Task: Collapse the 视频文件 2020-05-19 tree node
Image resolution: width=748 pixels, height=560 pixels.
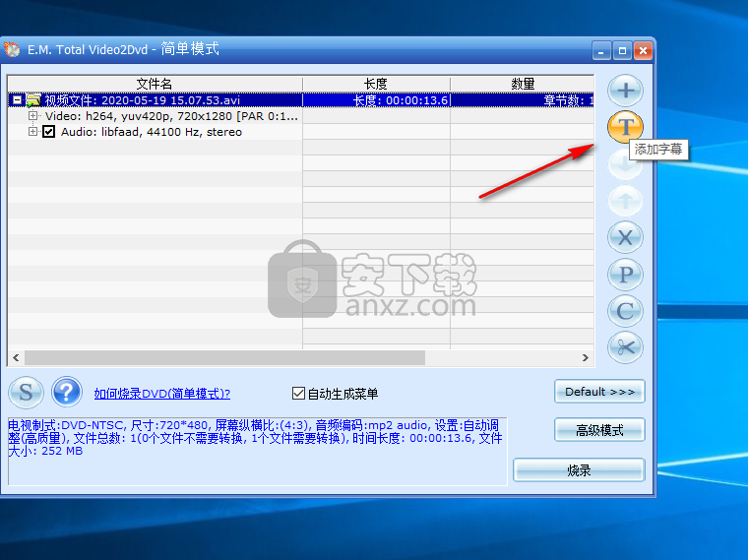Action: pos(17,100)
